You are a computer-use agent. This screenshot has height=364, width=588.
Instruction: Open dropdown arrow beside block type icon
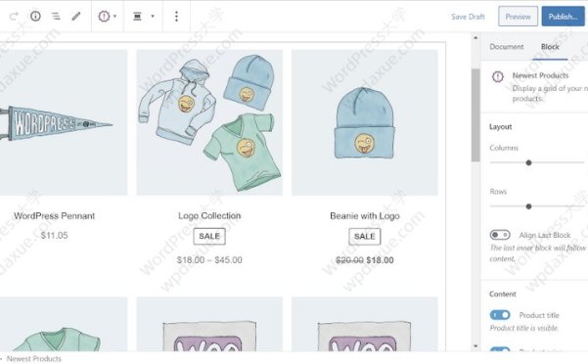click(x=114, y=16)
